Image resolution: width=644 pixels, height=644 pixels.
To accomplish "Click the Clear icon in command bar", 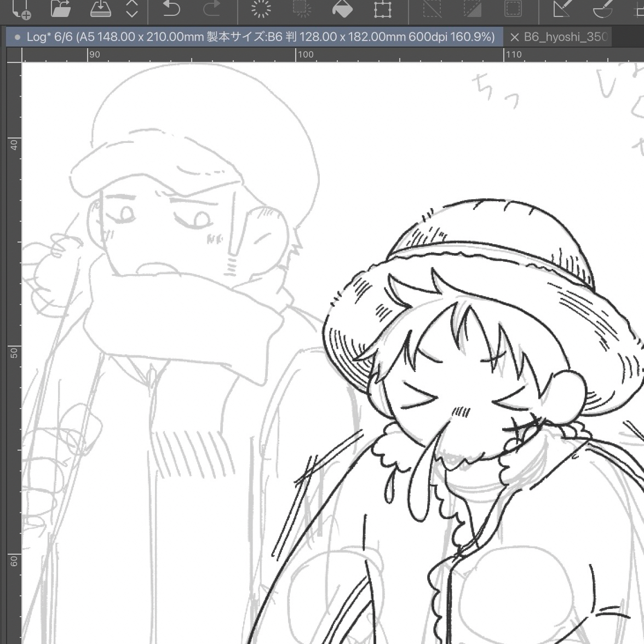I will click(261, 9).
